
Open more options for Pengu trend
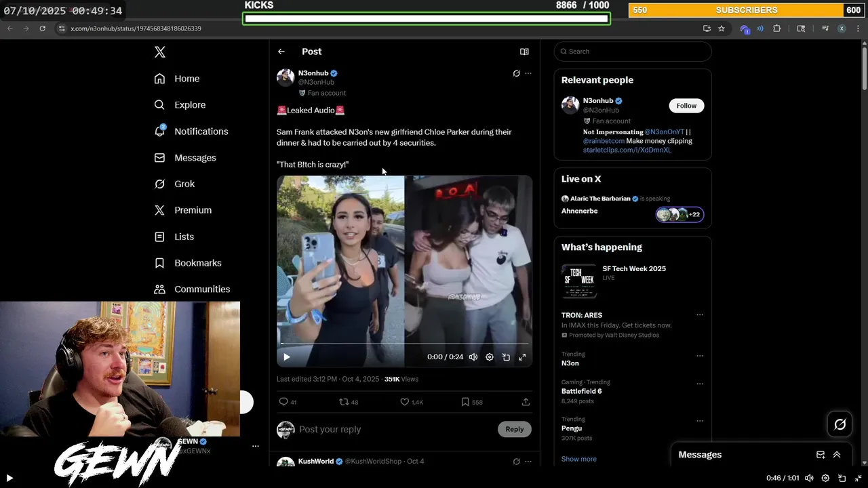(x=700, y=421)
